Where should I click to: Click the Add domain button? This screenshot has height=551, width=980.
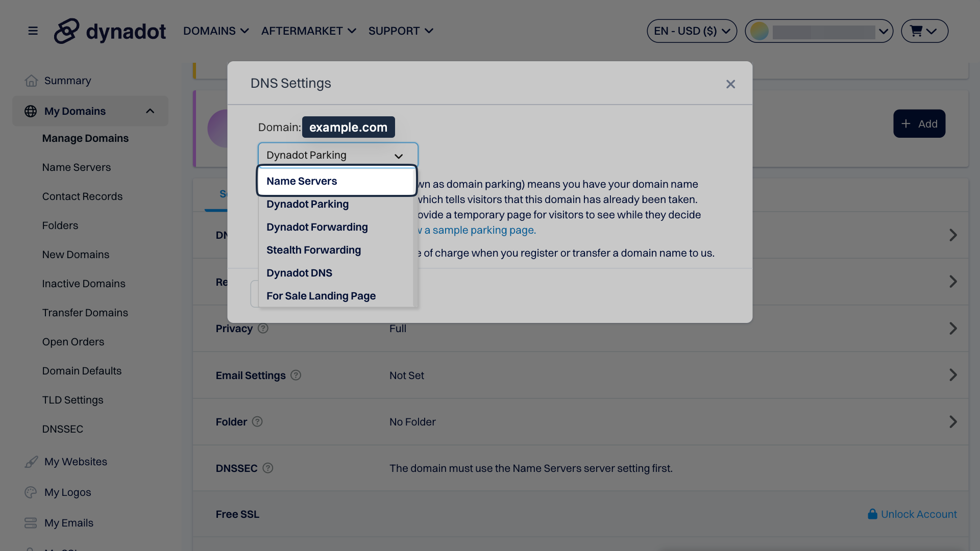tap(919, 123)
